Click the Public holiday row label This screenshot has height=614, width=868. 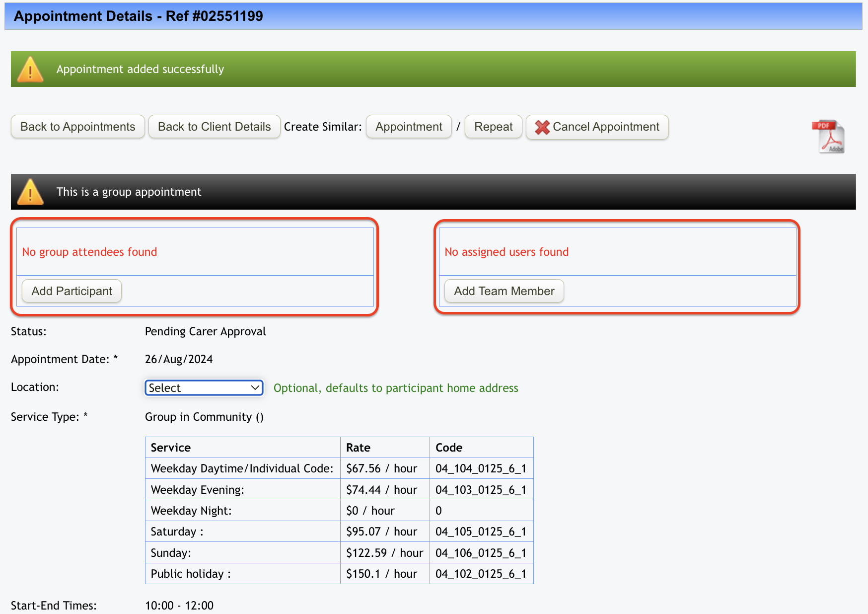(x=242, y=574)
